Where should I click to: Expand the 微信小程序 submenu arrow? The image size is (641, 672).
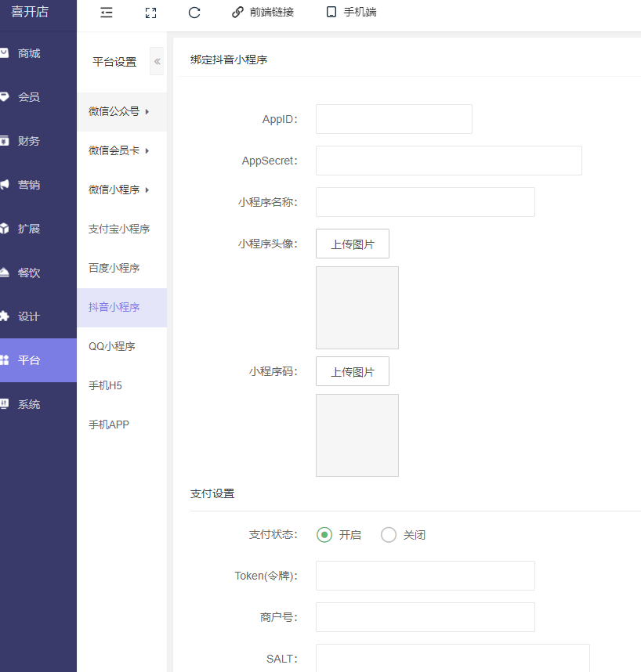(147, 190)
